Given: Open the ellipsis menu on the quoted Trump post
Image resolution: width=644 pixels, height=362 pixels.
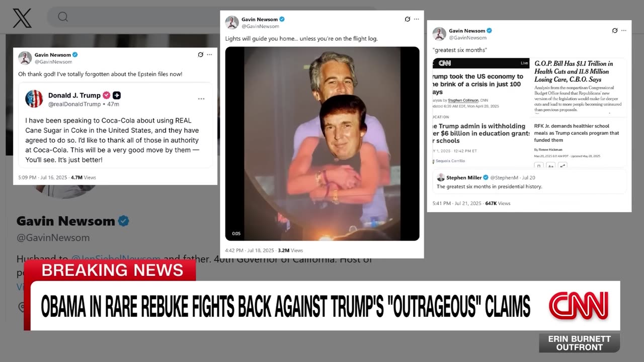Looking at the screenshot, I should tap(201, 99).
